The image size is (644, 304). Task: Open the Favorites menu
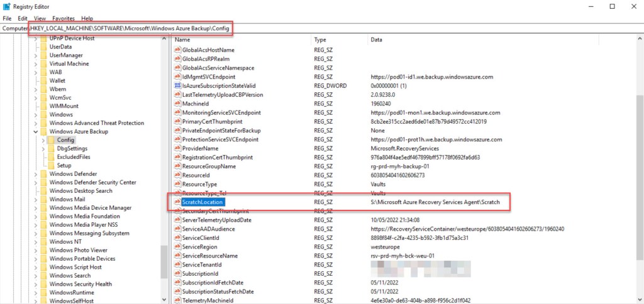(x=63, y=19)
